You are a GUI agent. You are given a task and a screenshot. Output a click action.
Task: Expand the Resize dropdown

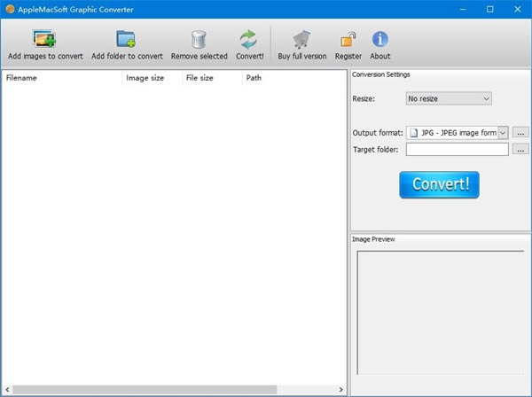pos(448,98)
